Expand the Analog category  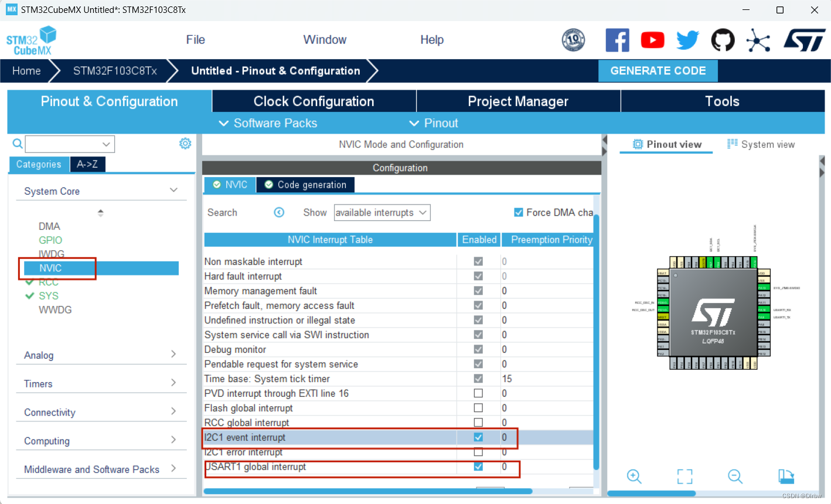pos(101,355)
